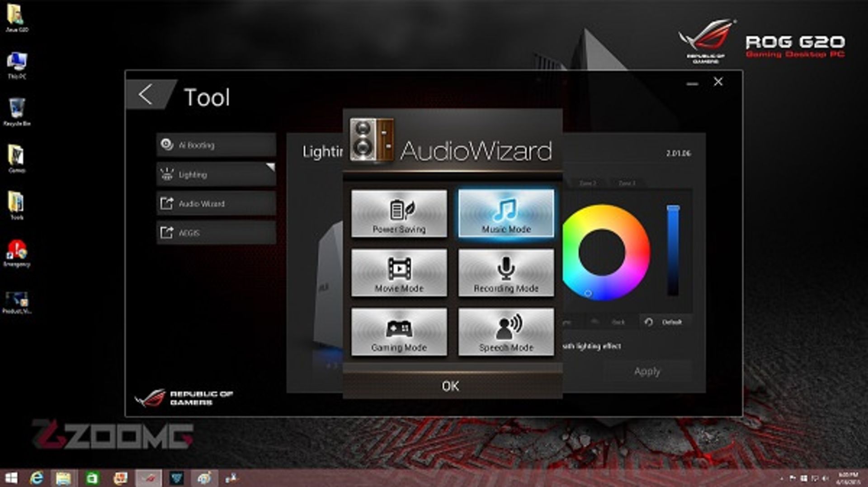The height and width of the screenshot is (487, 868).
Task: Open the Action Center flag icon
Action: 793,478
